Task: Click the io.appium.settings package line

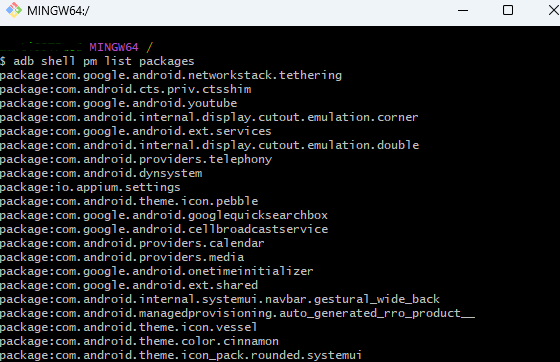Action: point(90,187)
